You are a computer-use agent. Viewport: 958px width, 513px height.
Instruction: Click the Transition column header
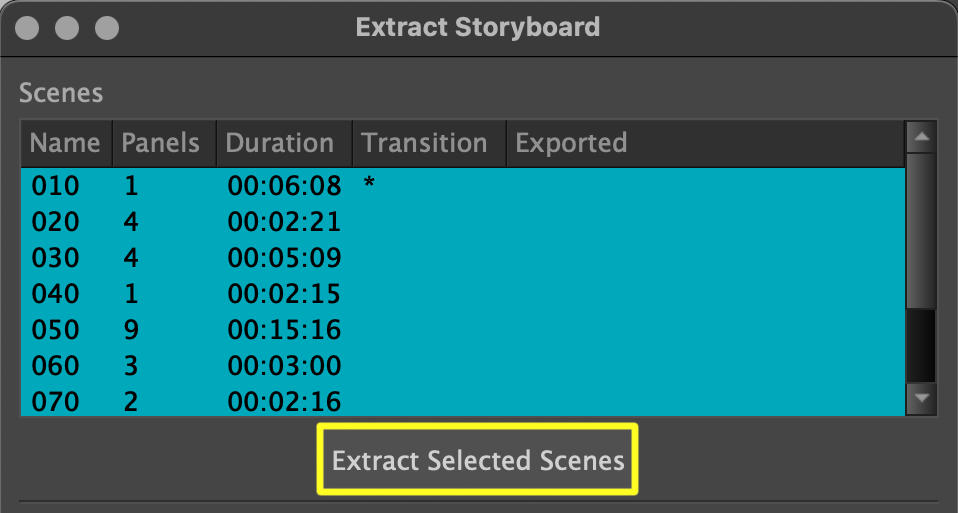[x=424, y=143]
